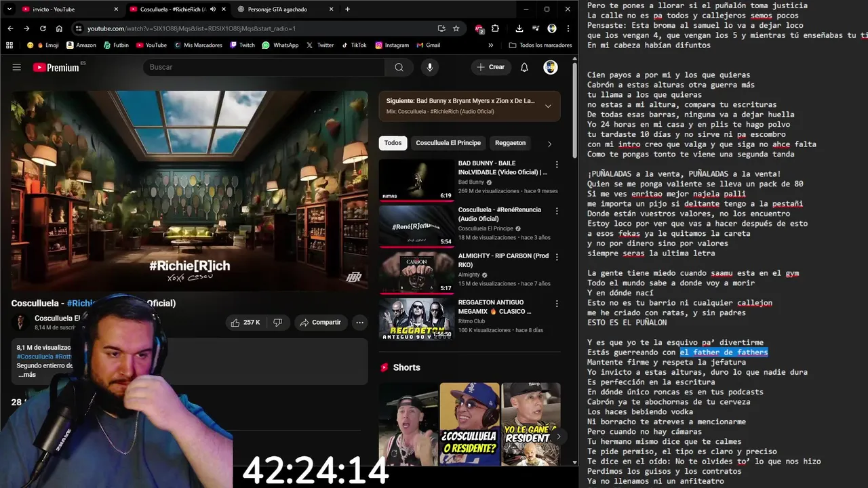Dislike the Cosculluela video
Image resolution: width=868 pixels, height=488 pixels.
[x=277, y=323]
